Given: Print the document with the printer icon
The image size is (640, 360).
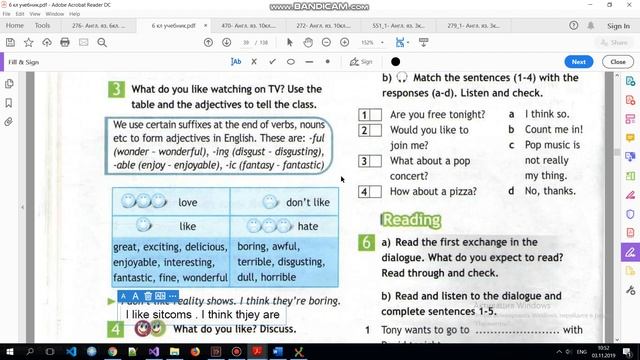Looking at the screenshot, I should point(65,42).
